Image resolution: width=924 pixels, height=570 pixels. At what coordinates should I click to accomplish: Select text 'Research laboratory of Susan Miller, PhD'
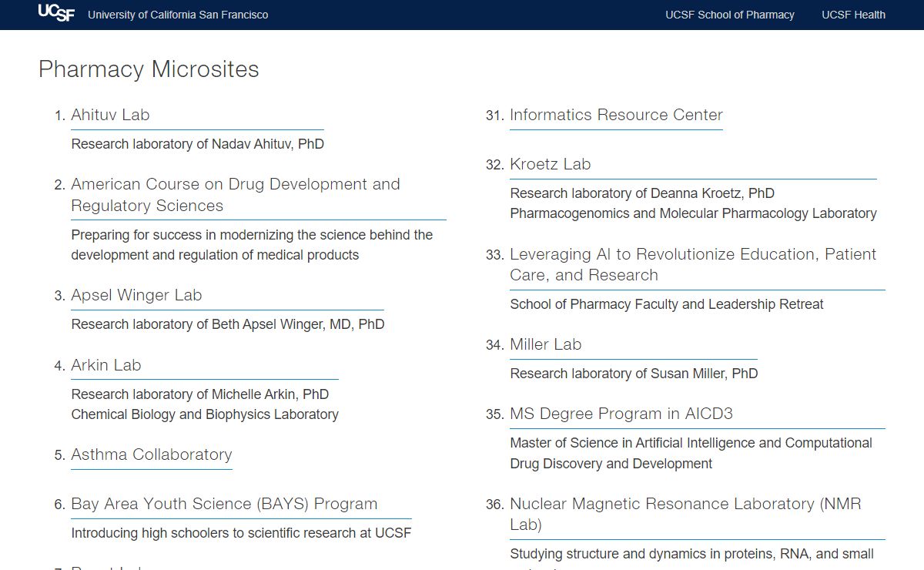coord(634,374)
